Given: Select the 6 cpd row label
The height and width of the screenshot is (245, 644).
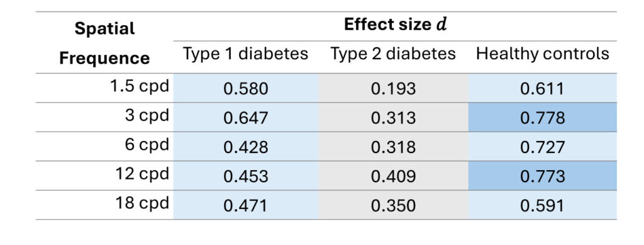Looking at the screenshot, I should click(x=147, y=145).
